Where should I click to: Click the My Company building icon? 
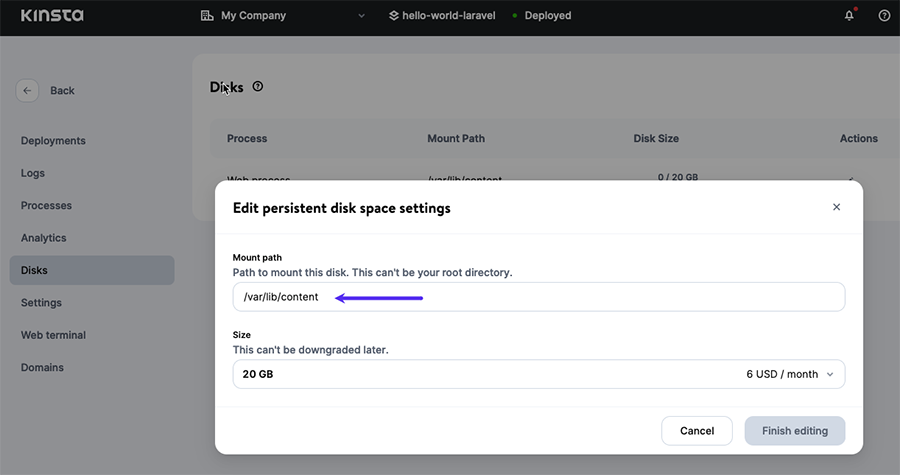click(207, 16)
